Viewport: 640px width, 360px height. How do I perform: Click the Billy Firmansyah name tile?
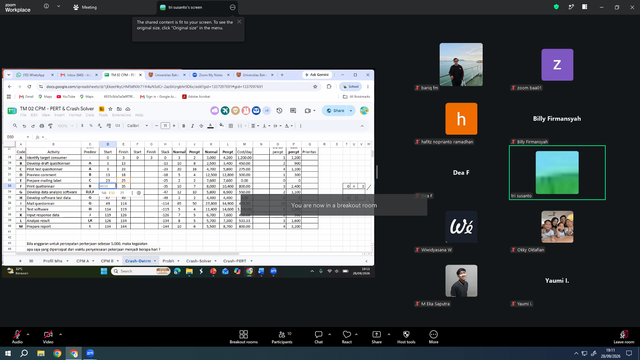click(557, 119)
